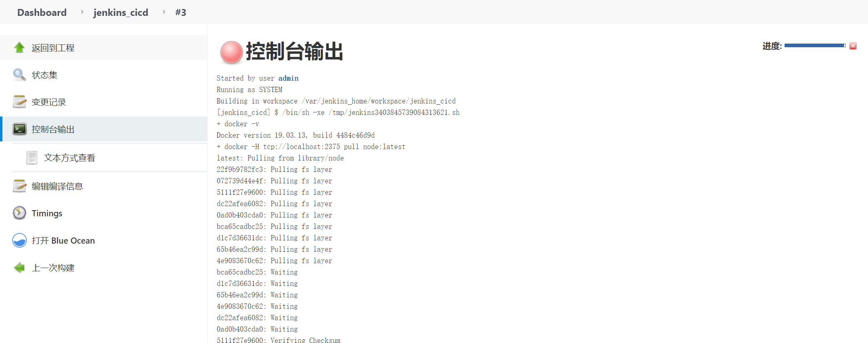The image size is (868, 343).
Task: Expand the chevron after the Dashboard breadcrumb
Action: pyautogui.click(x=82, y=12)
